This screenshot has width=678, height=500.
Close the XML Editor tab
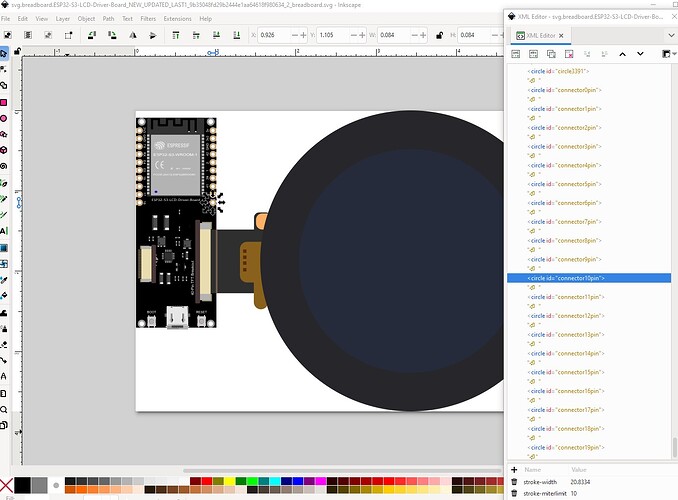tap(562, 35)
